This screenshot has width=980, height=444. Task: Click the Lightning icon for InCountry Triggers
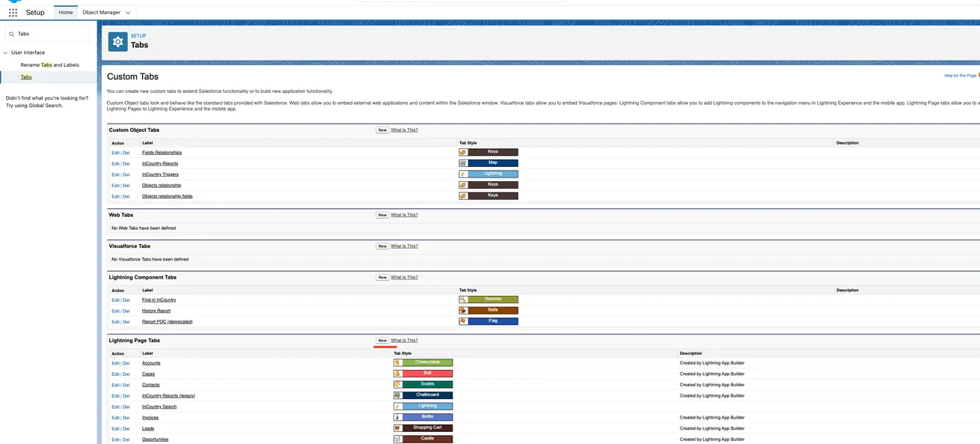pyautogui.click(x=463, y=174)
